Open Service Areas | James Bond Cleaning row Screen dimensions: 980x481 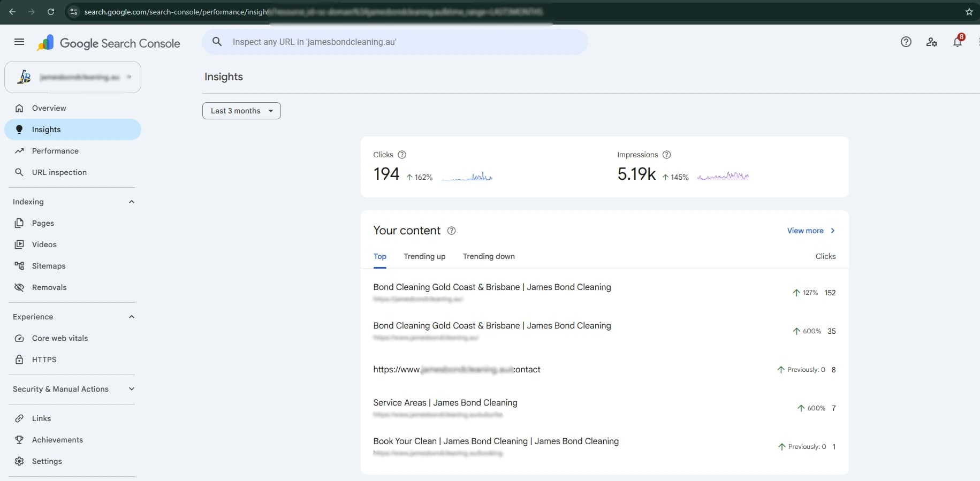click(604, 408)
